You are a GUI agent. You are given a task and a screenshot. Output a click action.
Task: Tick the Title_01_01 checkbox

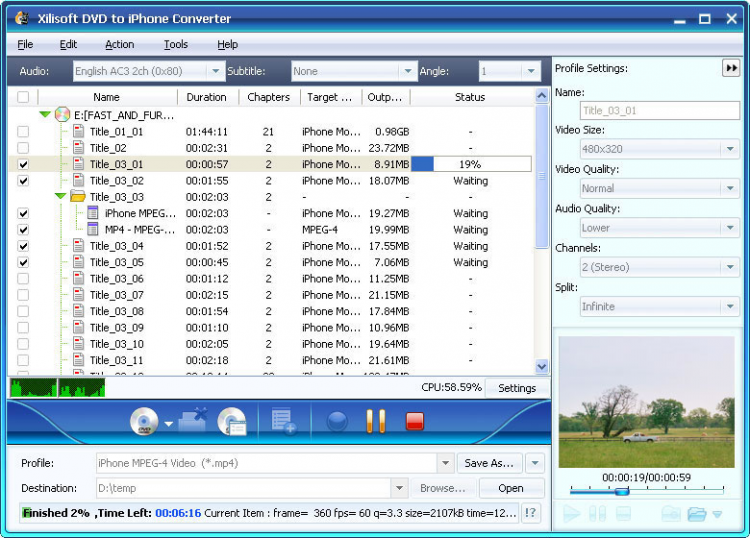tap(23, 132)
